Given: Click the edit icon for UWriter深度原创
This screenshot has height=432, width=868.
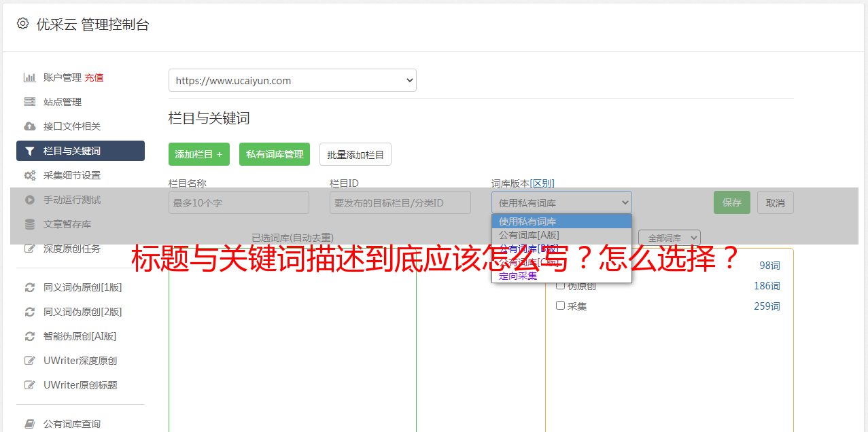Looking at the screenshot, I should pyautogui.click(x=30, y=361).
